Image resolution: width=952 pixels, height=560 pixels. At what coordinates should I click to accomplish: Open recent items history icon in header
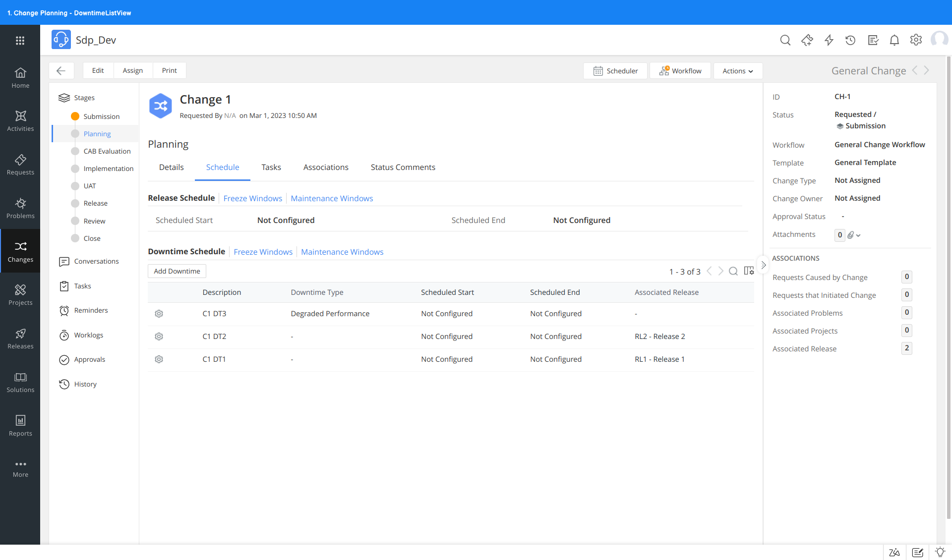[850, 40]
